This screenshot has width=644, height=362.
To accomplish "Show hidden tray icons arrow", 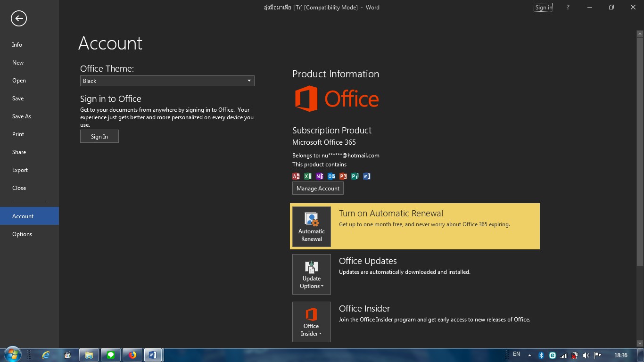I will (529, 355).
